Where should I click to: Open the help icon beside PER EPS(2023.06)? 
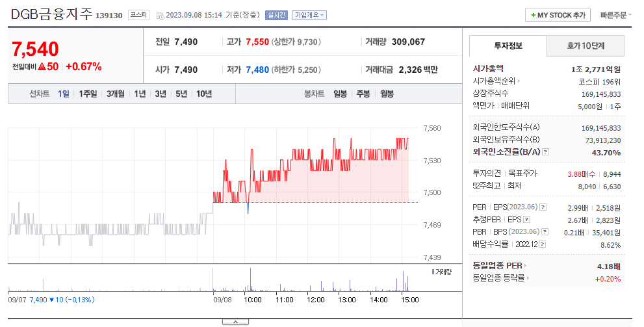click(543, 207)
